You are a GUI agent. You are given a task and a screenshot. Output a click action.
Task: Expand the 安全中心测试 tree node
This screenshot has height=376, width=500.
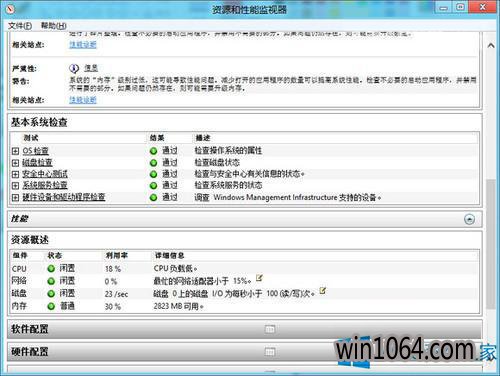[15, 174]
